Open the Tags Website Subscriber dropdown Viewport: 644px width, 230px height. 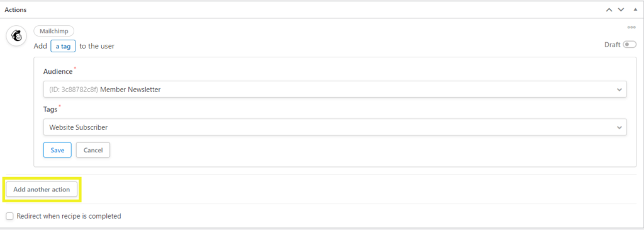coord(335,127)
